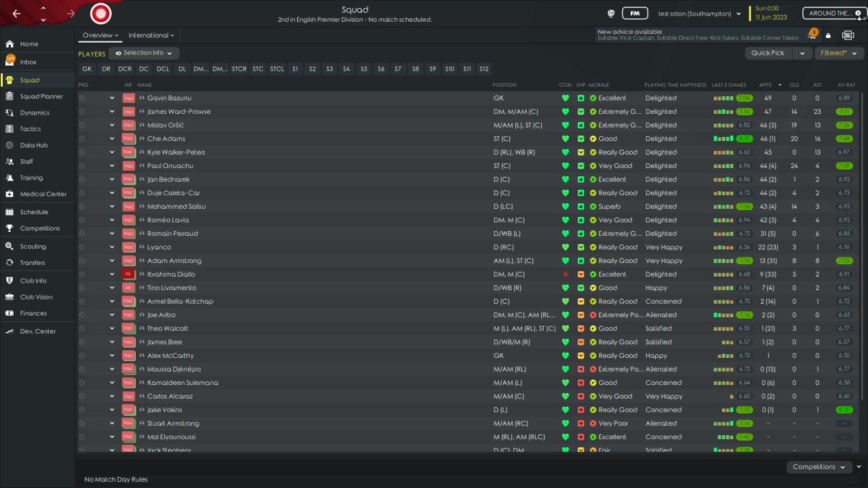Select the GK position tab
This screenshot has width=868, height=488.
coord(87,69)
